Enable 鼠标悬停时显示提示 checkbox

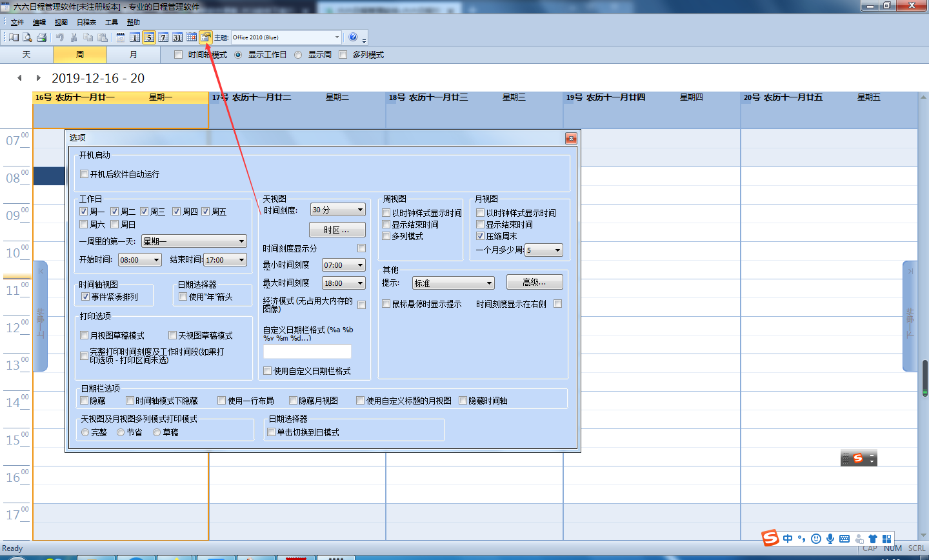pos(386,304)
